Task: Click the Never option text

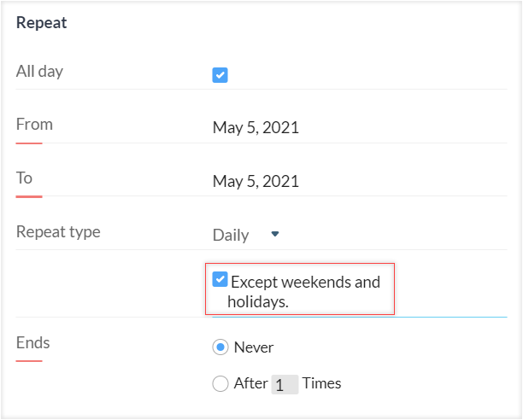Action: click(x=254, y=347)
